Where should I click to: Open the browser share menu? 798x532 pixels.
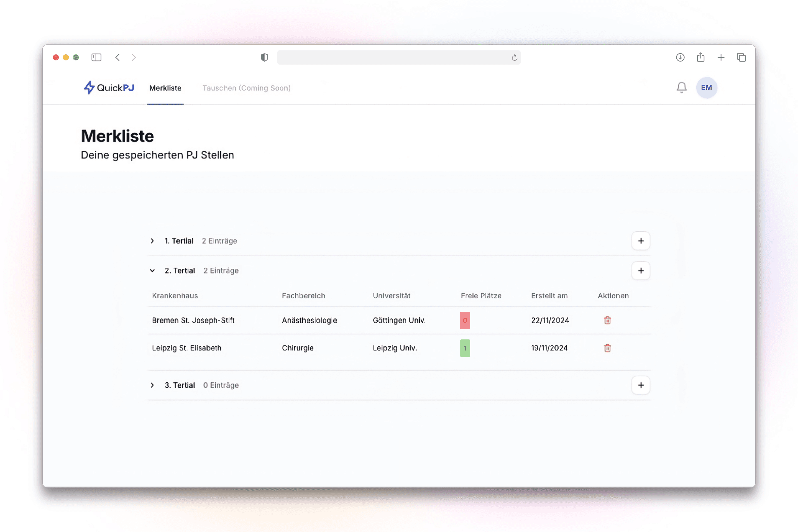pos(701,57)
